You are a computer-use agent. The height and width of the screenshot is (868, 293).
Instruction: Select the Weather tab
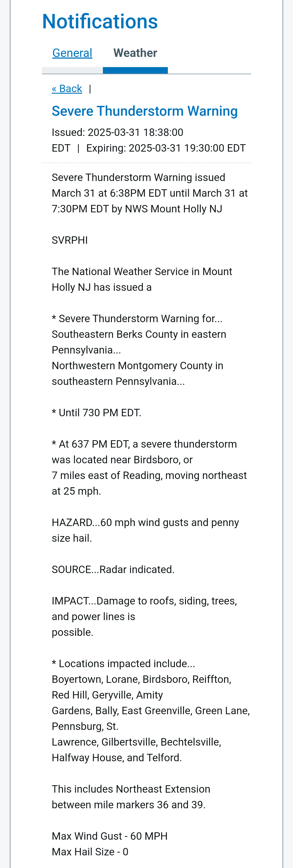tap(135, 53)
